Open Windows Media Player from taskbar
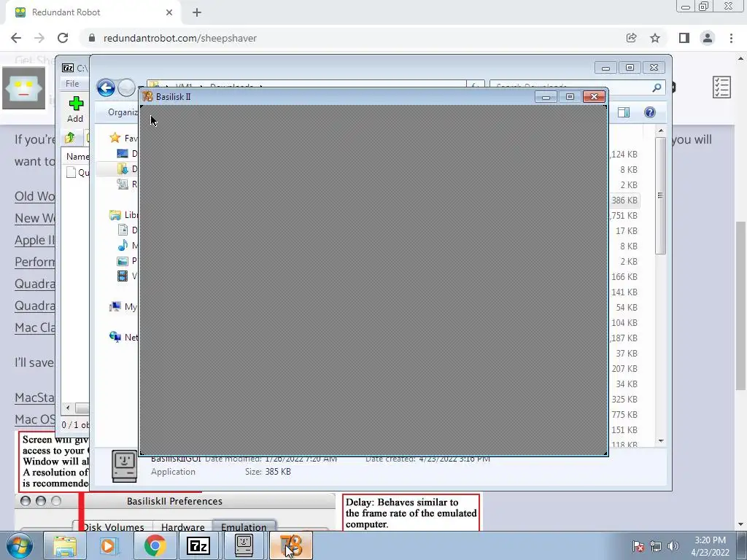The height and width of the screenshot is (560, 747). [x=109, y=545]
